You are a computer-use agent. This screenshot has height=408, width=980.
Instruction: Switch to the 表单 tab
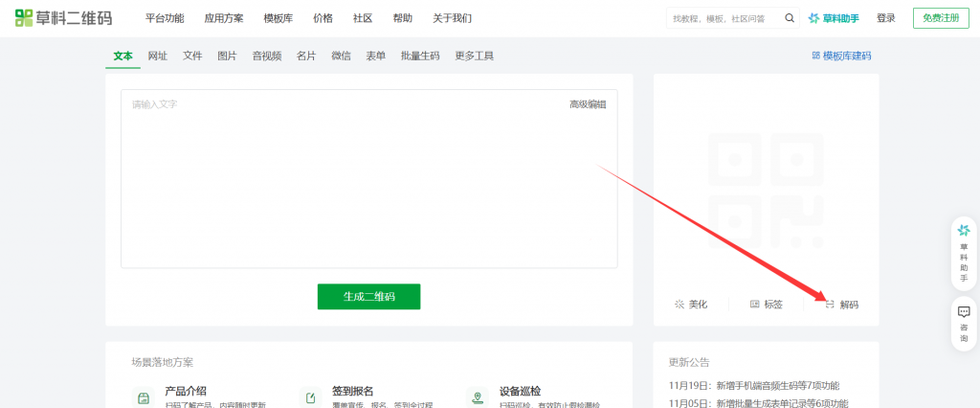tap(375, 56)
